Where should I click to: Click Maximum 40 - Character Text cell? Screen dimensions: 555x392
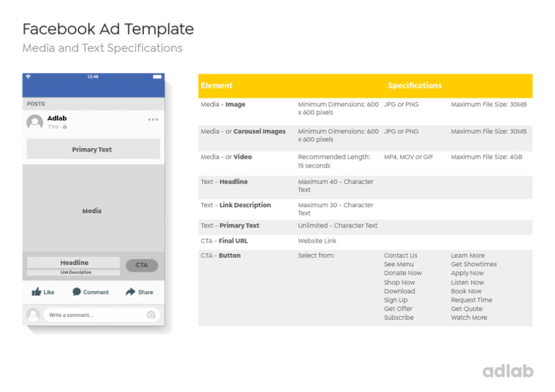(x=335, y=186)
